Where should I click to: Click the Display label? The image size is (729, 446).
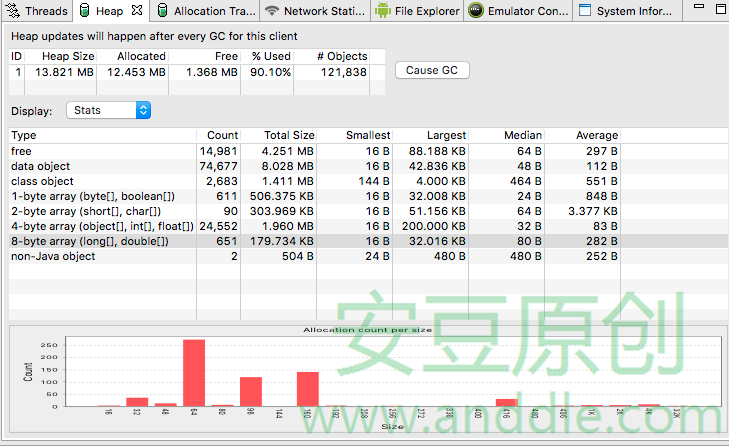32,111
